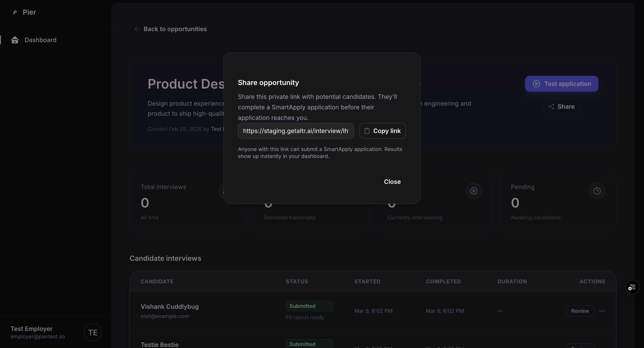This screenshot has height=348, width=644.
Task: Click the STARTED column header
Action: pos(367,281)
